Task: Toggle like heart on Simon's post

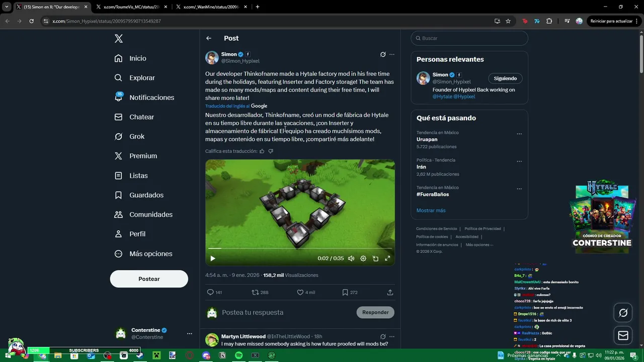Action: point(300,292)
